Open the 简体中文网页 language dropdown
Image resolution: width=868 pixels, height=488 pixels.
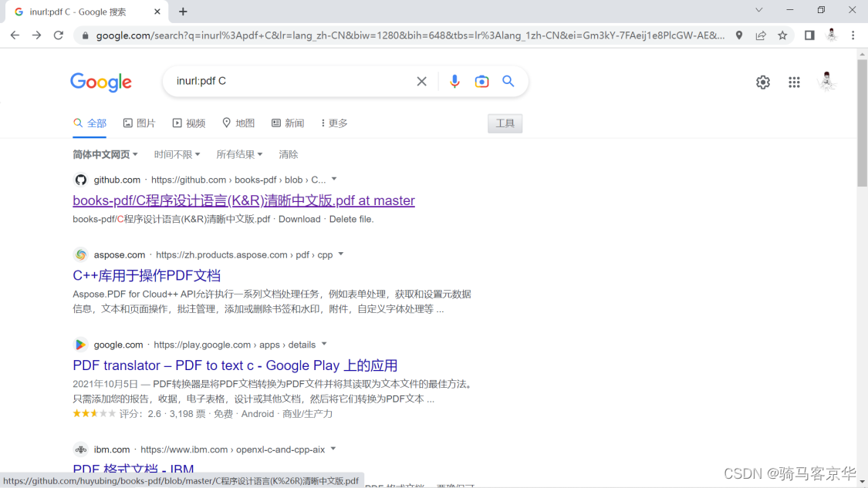coord(105,154)
